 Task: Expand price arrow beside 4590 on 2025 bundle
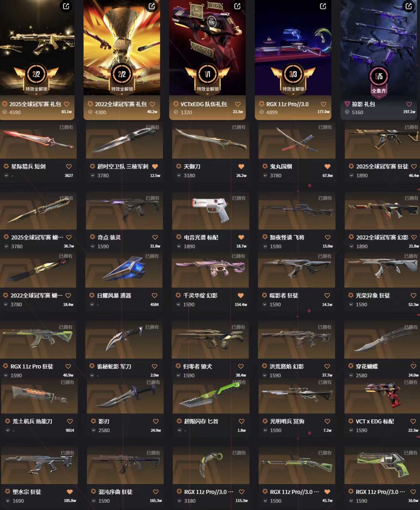[5, 112]
